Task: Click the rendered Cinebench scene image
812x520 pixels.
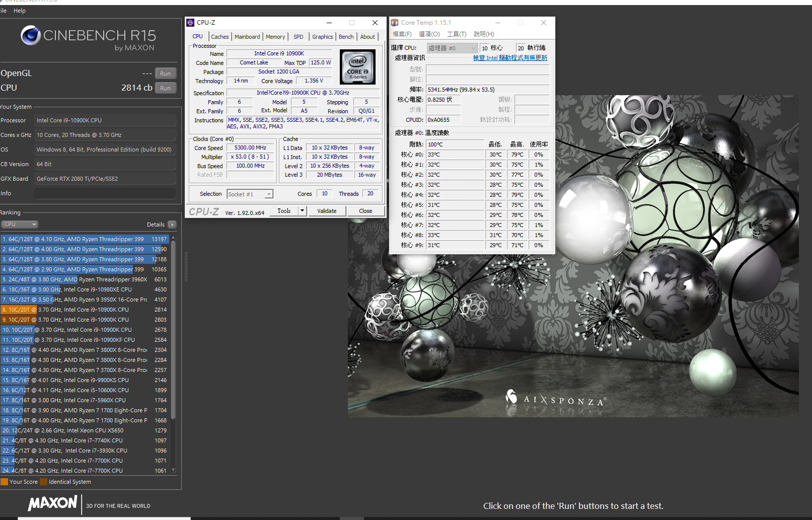Action: (573, 256)
